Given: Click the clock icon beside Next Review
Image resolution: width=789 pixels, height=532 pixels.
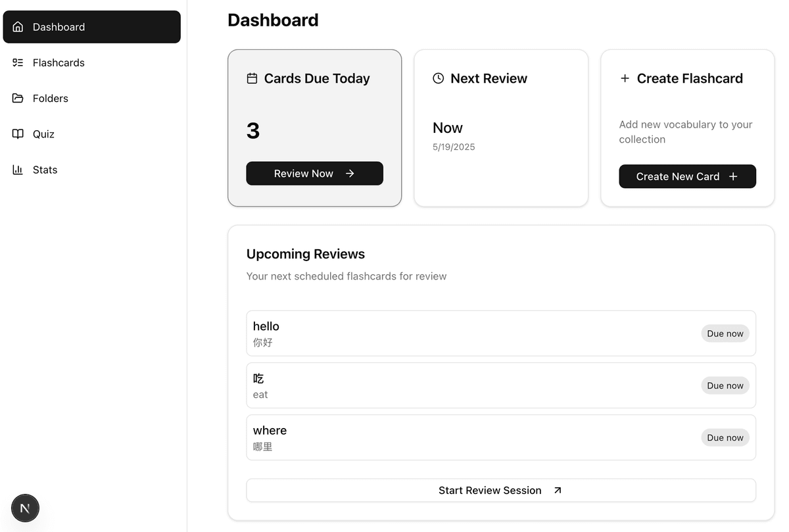Looking at the screenshot, I should click(x=439, y=78).
